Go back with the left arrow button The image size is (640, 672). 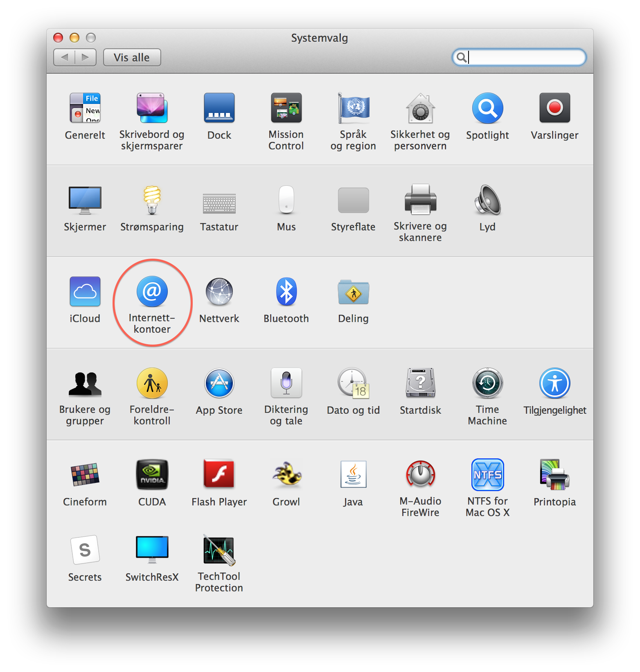coord(64,57)
